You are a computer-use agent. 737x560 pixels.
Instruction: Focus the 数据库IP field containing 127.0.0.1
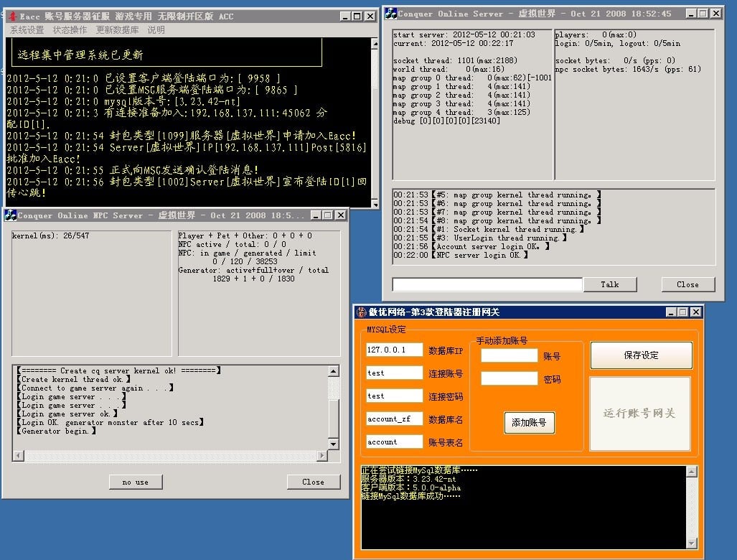click(394, 350)
